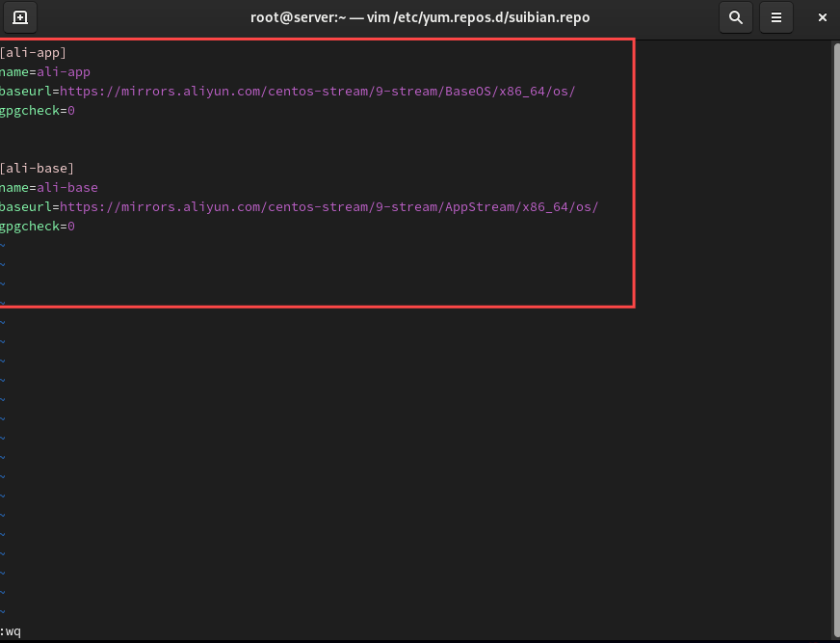The height and width of the screenshot is (643, 840).
Task: Close the terminal window
Action: coord(823,17)
